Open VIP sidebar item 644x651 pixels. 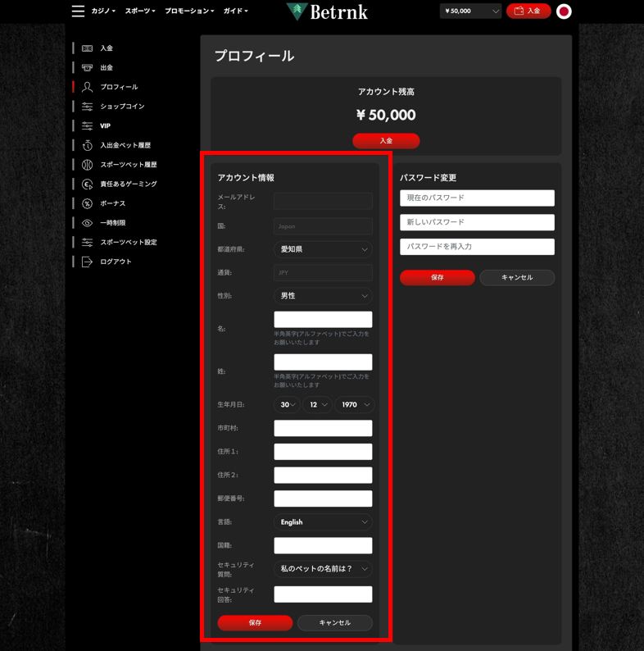(x=105, y=125)
